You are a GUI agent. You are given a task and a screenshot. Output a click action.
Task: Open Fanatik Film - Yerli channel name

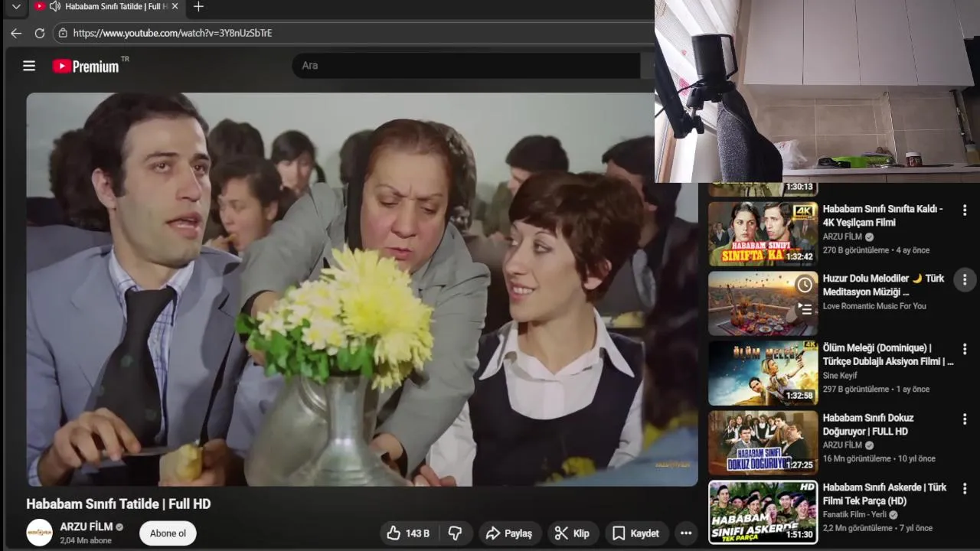(854, 514)
